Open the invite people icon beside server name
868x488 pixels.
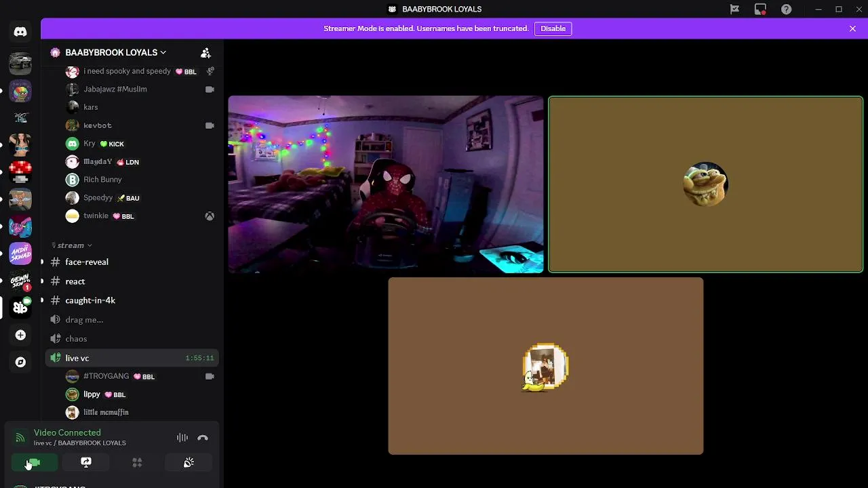pyautogui.click(x=205, y=52)
